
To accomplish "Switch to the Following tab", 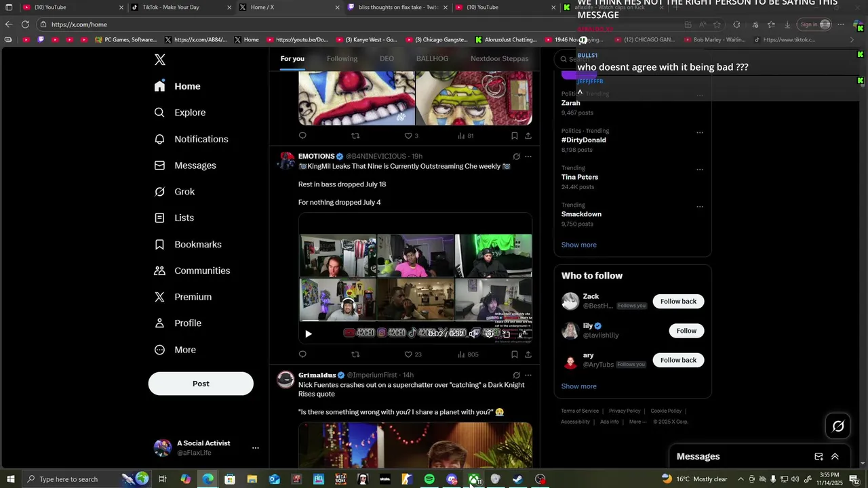I will pyautogui.click(x=342, y=59).
